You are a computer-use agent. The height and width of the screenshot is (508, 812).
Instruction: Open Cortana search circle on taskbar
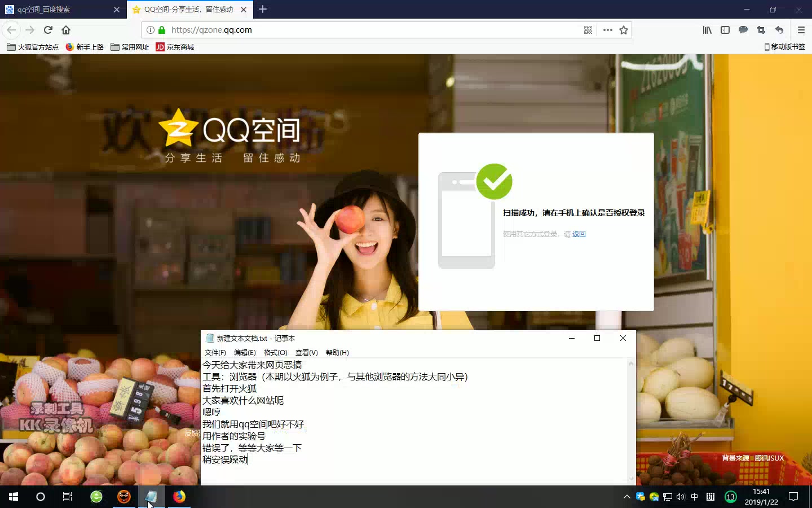pyautogui.click(x=41, y=497)
